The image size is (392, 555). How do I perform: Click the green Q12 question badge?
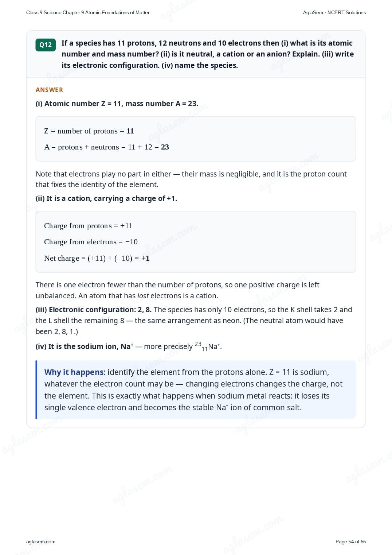pos(46,45)
